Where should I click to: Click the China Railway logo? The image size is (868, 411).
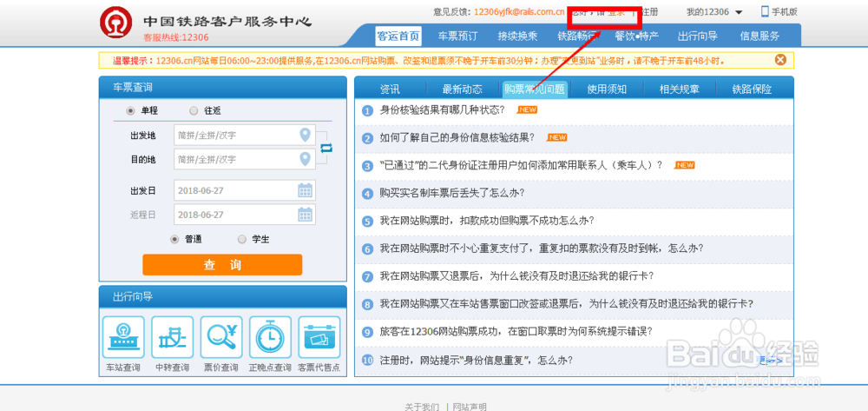point(115,23)
